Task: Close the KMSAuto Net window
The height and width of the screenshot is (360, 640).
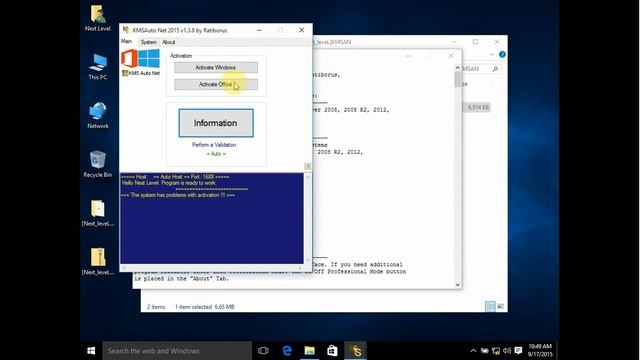Action: [x=302, y=30]
